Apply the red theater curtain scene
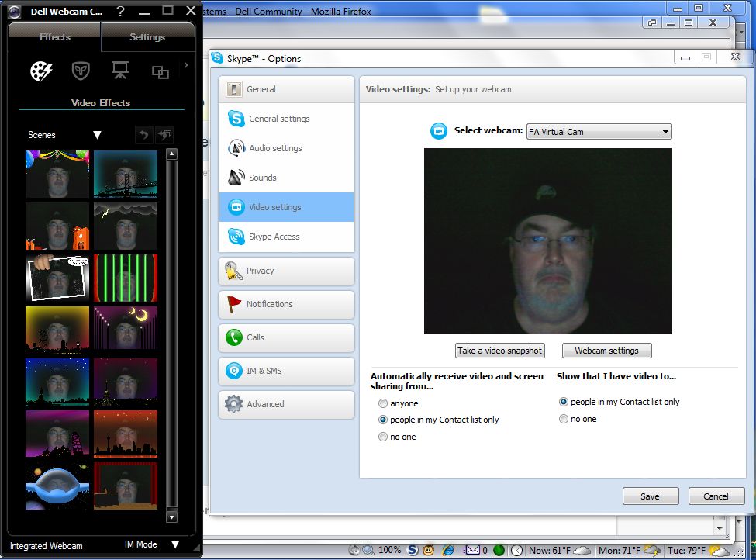This screenshot has width=756, height=560. (126, 486)
